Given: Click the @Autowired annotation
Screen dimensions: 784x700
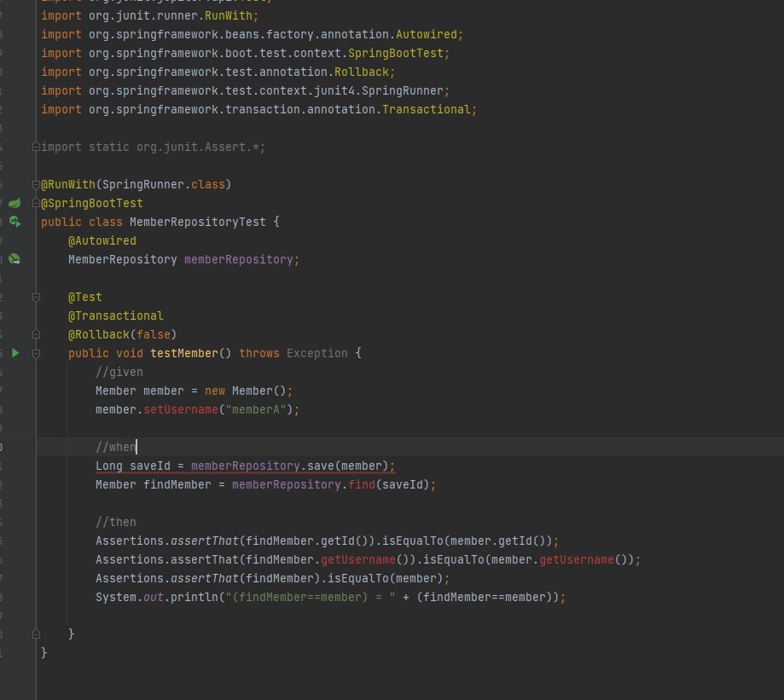Looking at the screenshot, I should [102, 240].
